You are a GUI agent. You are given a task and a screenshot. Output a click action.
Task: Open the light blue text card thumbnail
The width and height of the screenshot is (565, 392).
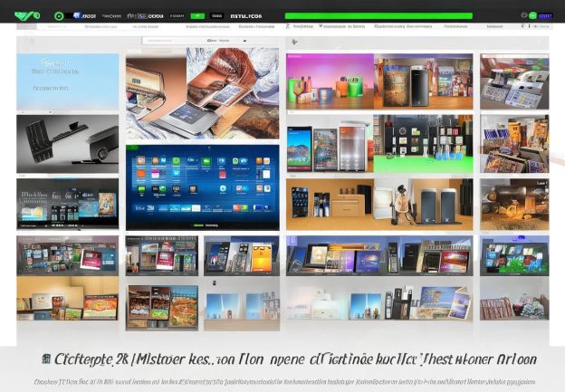click(x=68, y=81)
